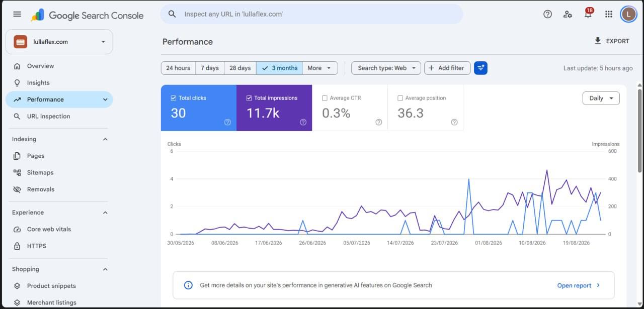Click the page vertical scrollbar
Viewport: 644px width, 309px height.
pos(640,131)
